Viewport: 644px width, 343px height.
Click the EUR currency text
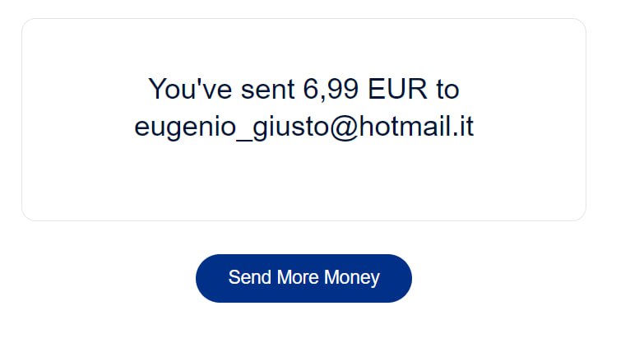point(397,89)
